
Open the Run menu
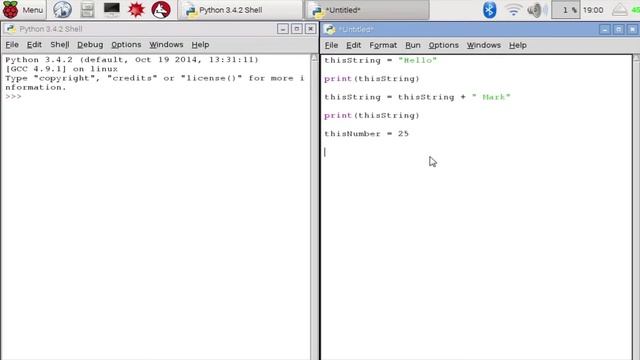click(413, 45)
